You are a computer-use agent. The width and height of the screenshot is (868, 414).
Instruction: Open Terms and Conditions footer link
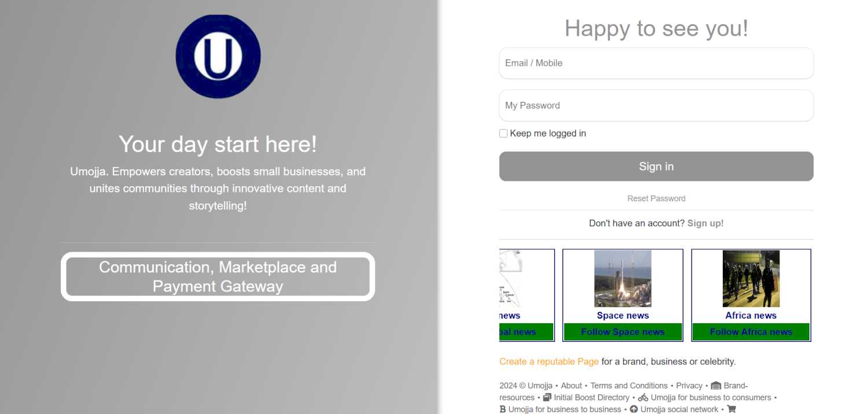(629, 386)
